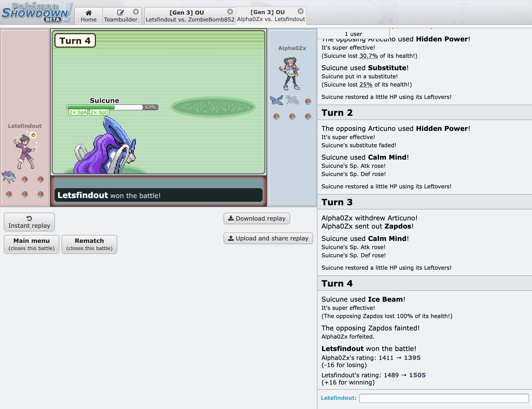This screenshot has height=409, width=532.
Task: Click the Rematch button
Action: click(89, 244)
